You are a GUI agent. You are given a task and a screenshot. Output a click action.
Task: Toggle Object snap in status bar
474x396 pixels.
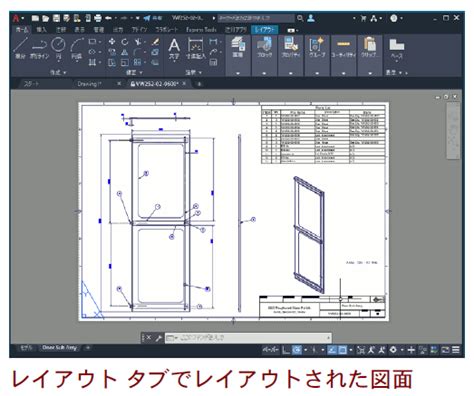[x=342, y=350]
